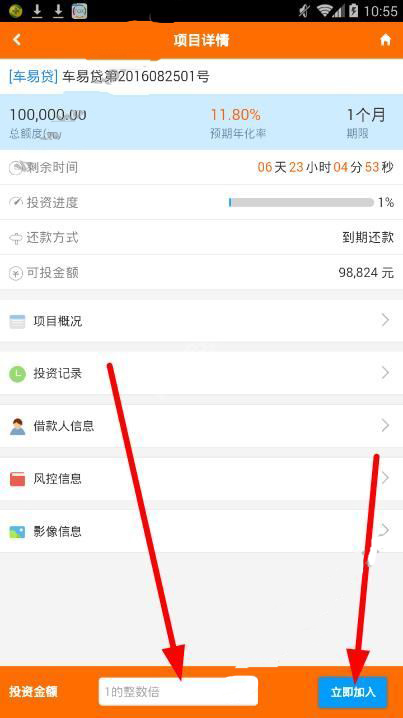403x718 pixels.
Task: Expand 投资记录 with its chevron
Action: pos(386,373)
